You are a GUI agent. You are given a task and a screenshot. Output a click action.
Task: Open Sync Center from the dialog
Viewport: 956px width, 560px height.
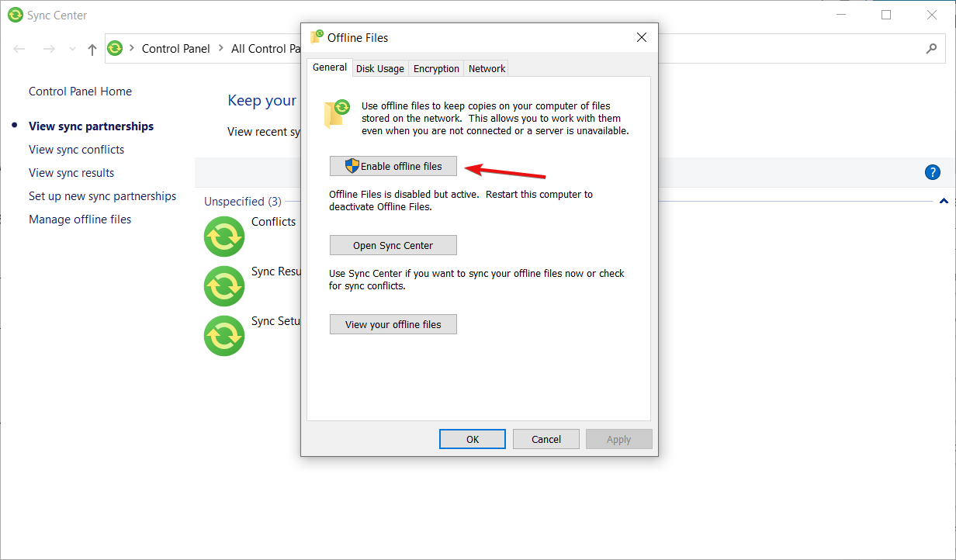point(393,245)
